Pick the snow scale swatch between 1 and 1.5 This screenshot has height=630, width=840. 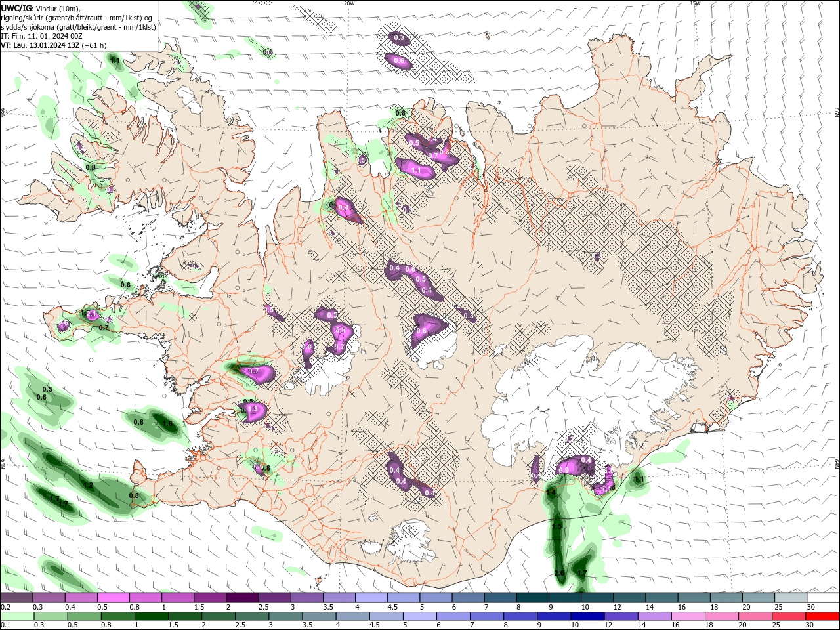(x=177, y=598)
